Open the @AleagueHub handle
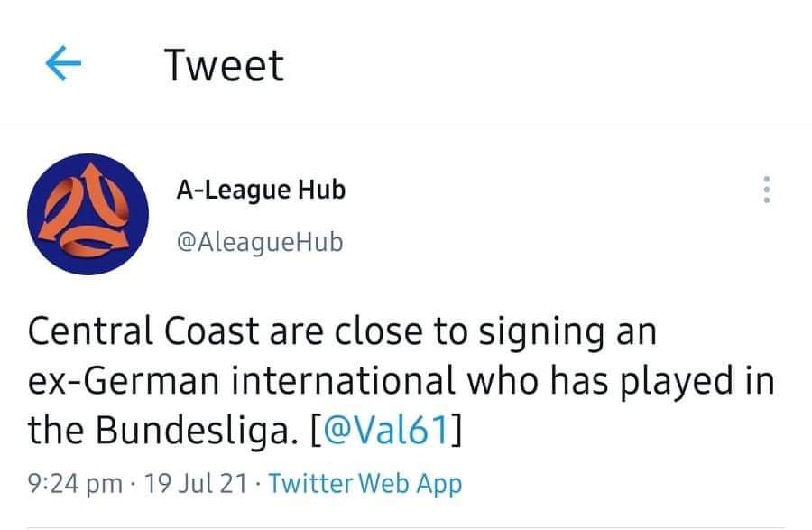Viewport: 812px width, 530px height. tap(260, 242)
